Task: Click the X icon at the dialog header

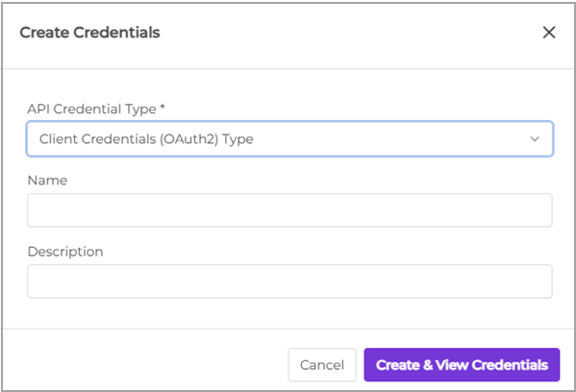Action: pos(549,33)
